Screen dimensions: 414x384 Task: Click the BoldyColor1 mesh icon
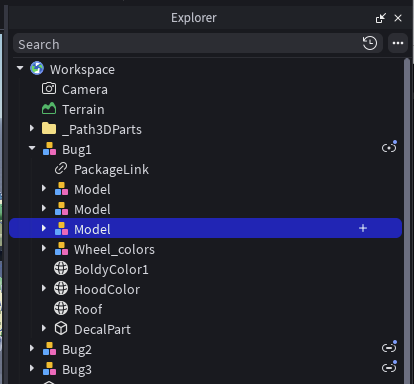61,269
